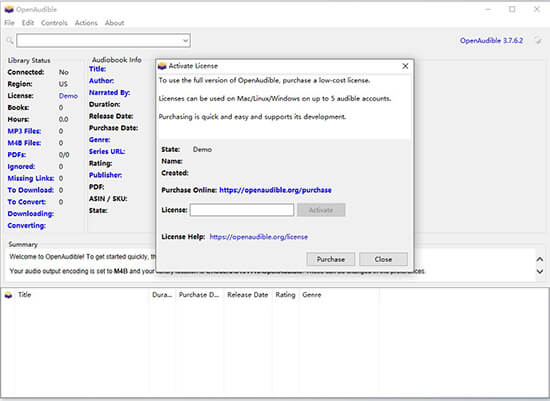Click the Demo license link
550x401 pixels.
click(x=68, y=96)
